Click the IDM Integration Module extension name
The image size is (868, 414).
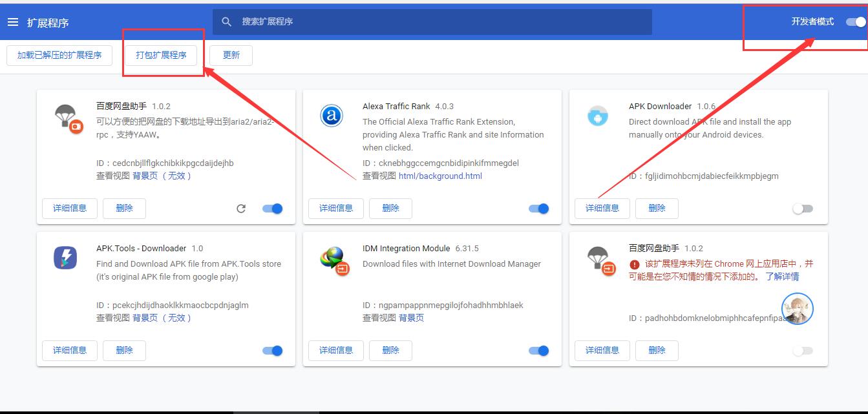tap(406, 248)
